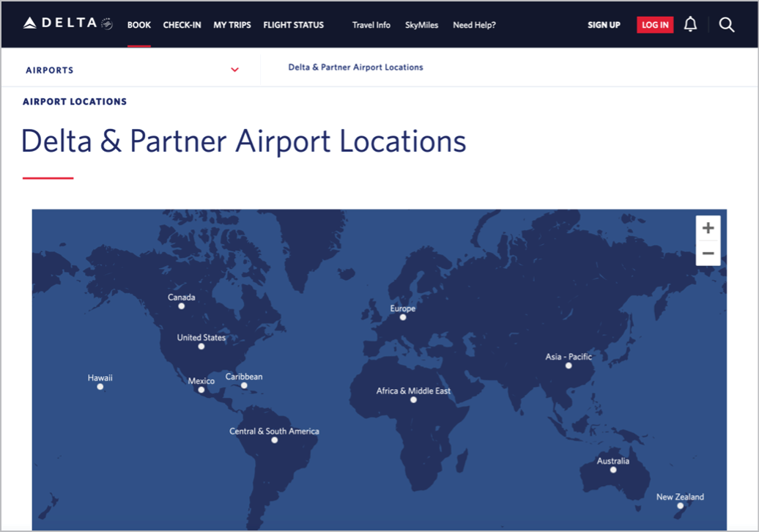This screenshot has width=759, height=532.
Task: Zoom out of the map with minus icon
Action: [x=708, y=253]
